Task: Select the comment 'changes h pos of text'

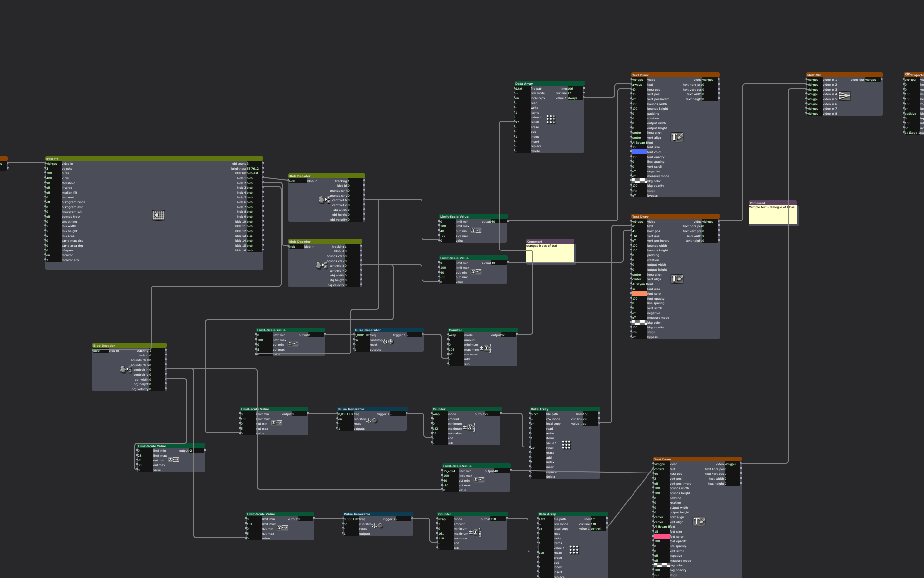Action: coord(550,251)
